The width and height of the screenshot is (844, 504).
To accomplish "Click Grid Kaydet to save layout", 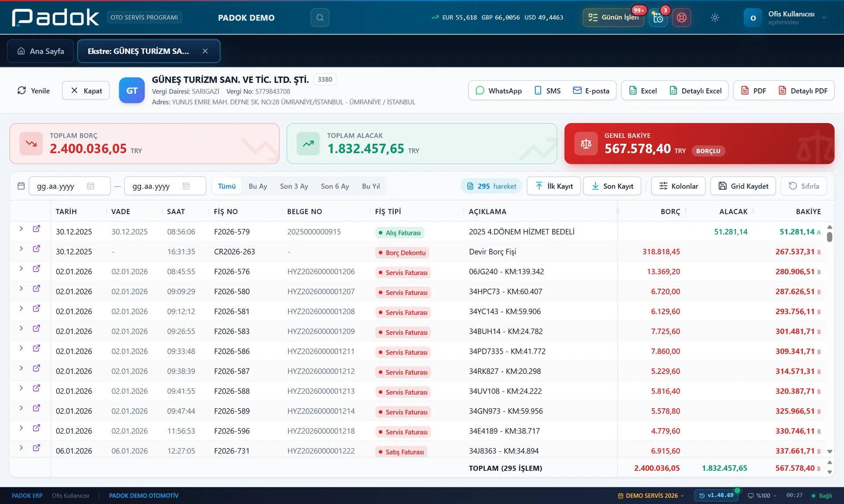I will 743,186.
